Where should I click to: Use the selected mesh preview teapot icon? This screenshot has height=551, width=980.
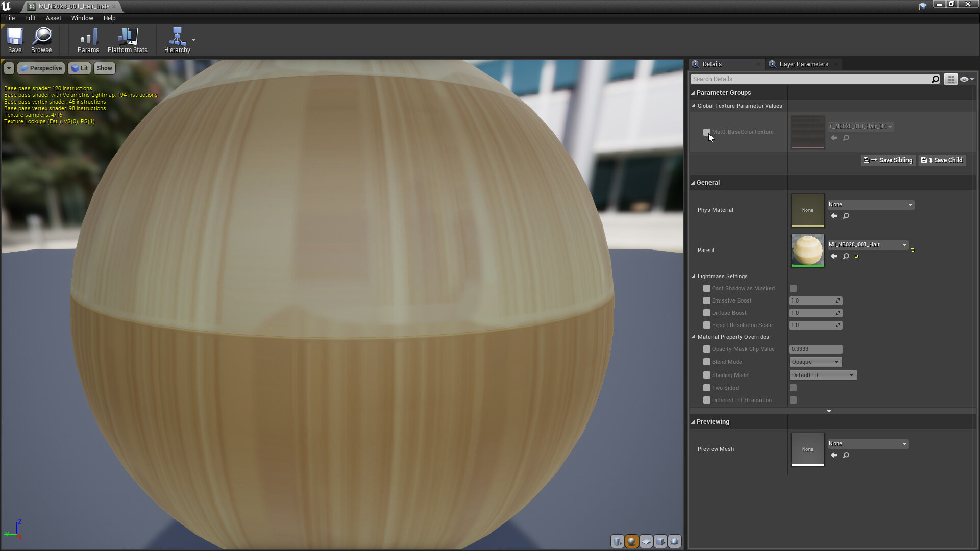(x=675, y=541)
